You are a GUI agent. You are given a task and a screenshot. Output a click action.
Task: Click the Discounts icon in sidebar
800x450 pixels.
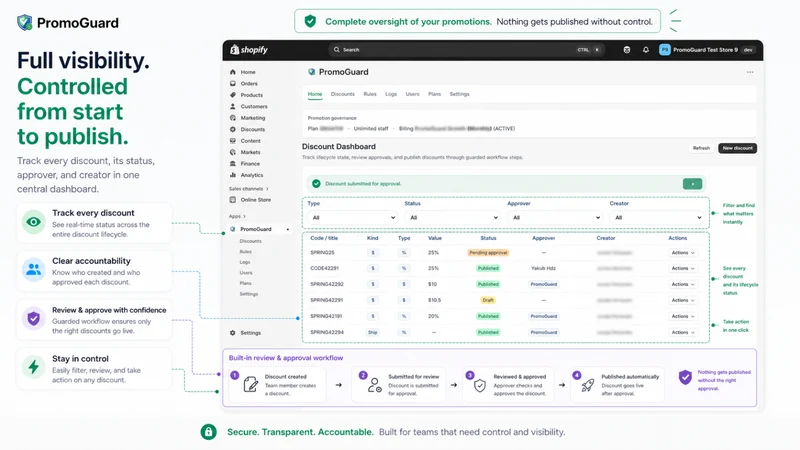(233, 129)
